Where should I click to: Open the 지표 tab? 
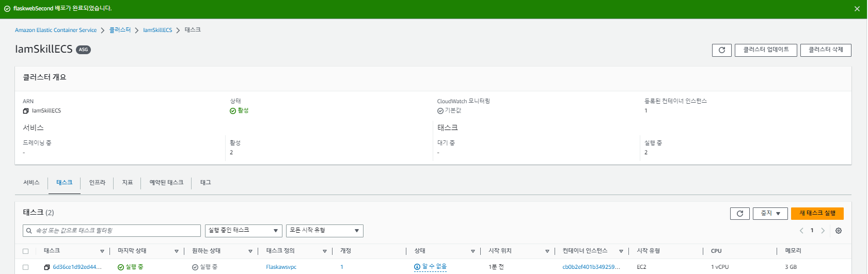pyautogui.click(x=128, y=183)
